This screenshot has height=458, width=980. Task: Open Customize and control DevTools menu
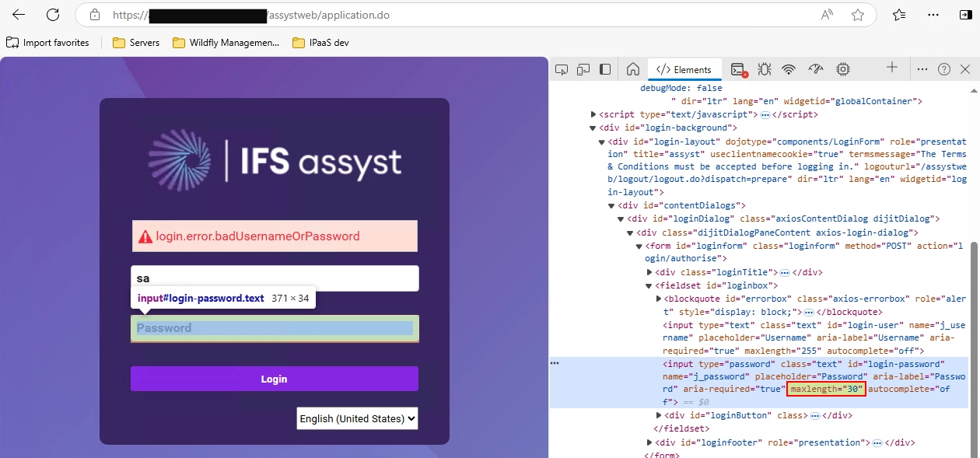(x=922, y=69)
